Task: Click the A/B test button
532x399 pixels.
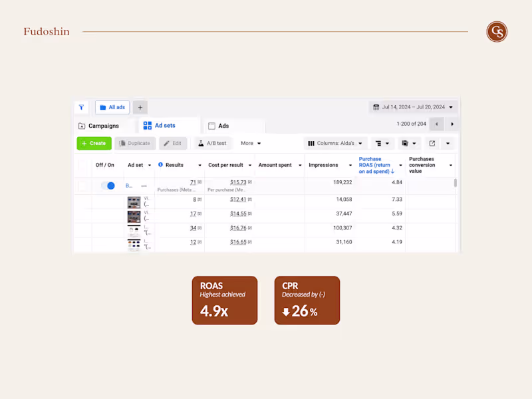Action: click(x=212, y=144)
